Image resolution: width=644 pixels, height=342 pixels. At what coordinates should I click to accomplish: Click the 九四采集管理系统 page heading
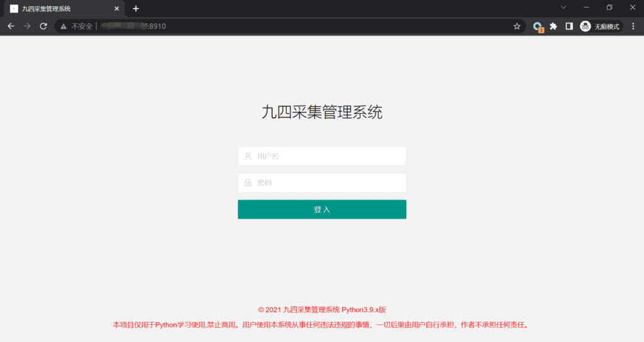(322, 112)
